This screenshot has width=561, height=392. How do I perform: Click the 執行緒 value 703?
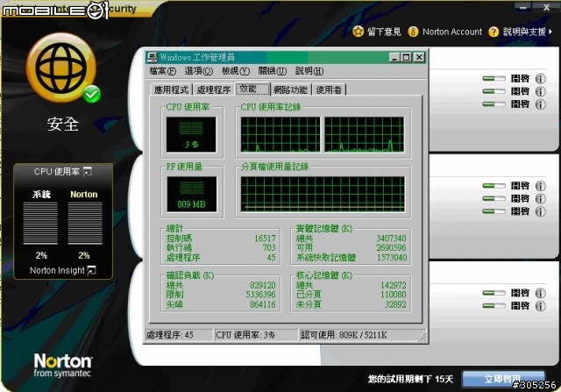coord(269,247)
